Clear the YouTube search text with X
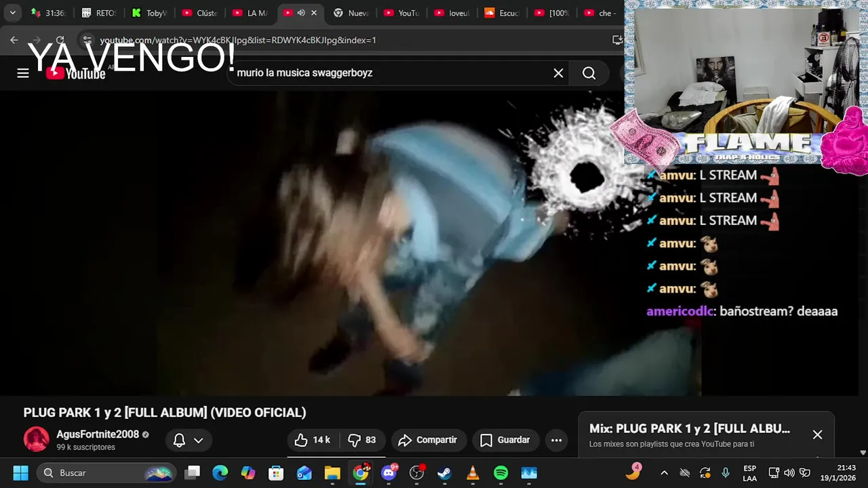This screenshot has height=488, width=868. [x=558, y=73]
